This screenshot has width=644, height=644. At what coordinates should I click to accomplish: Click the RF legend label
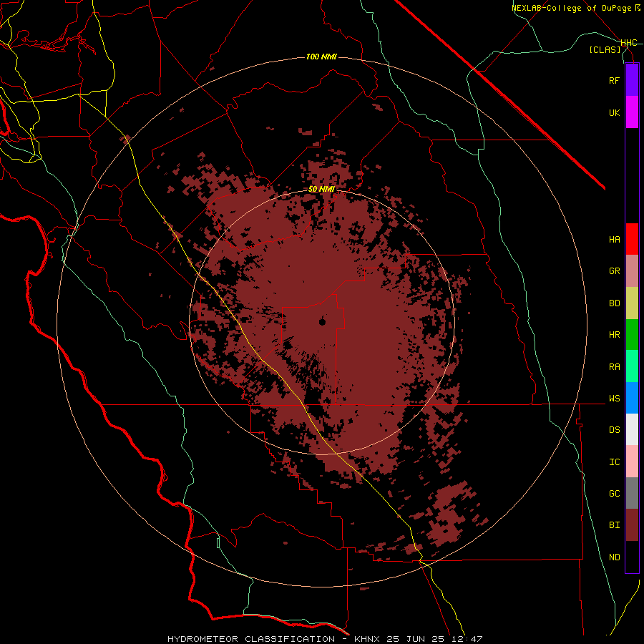(614, 80)
